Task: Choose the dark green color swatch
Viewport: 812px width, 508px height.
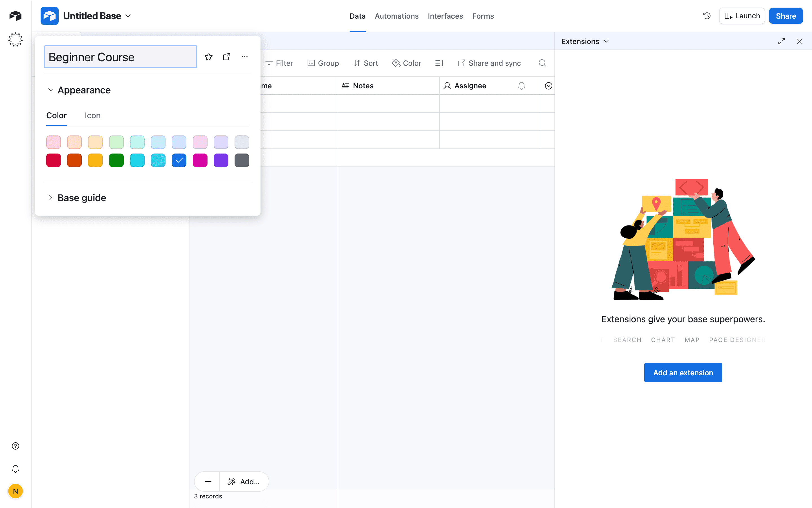Action: coord(116,160)
